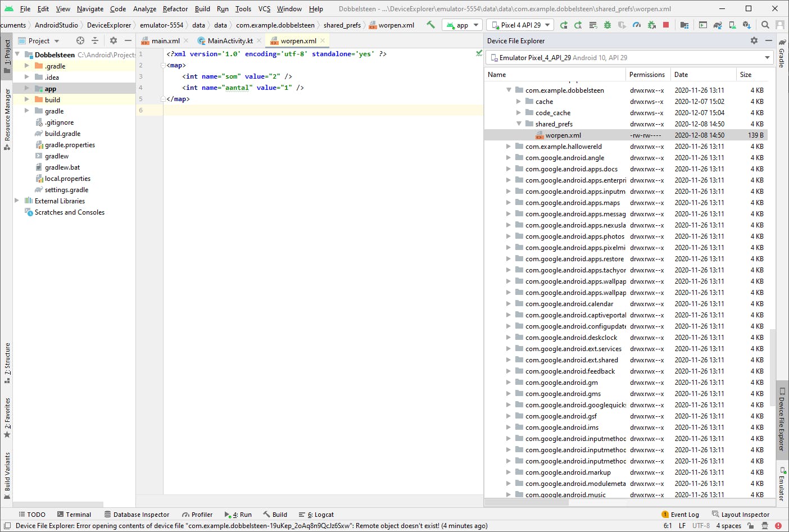
Task: Click the Event Log button
Action: click(x=680, y=515)
